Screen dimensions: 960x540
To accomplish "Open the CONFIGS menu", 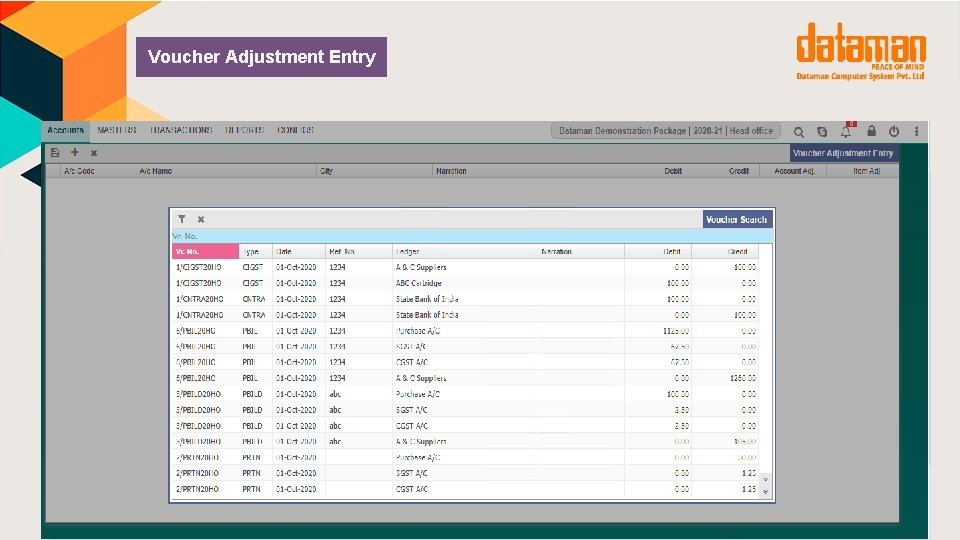I will (295, 130).
